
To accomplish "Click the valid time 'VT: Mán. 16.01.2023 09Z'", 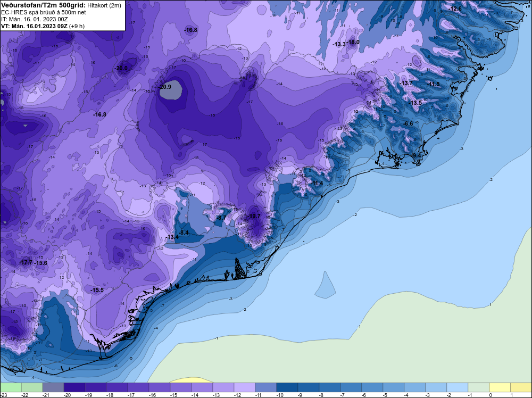I will point(34,26).
